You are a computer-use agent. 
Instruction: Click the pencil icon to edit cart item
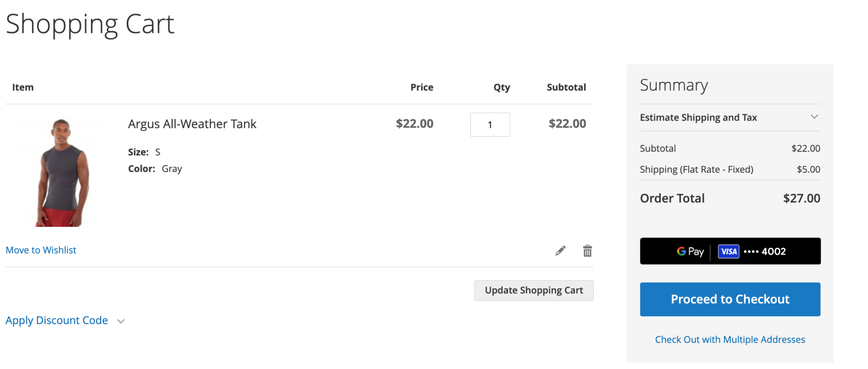[560, 250]
